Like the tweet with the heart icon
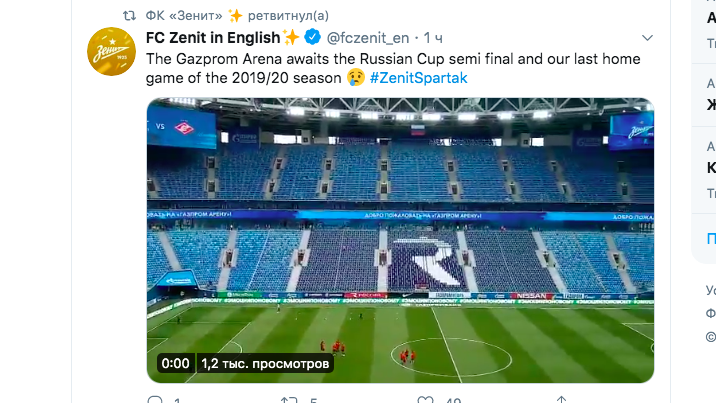This screenshot has width=716, height=403. pyautogui.click(x=425, y=400)
